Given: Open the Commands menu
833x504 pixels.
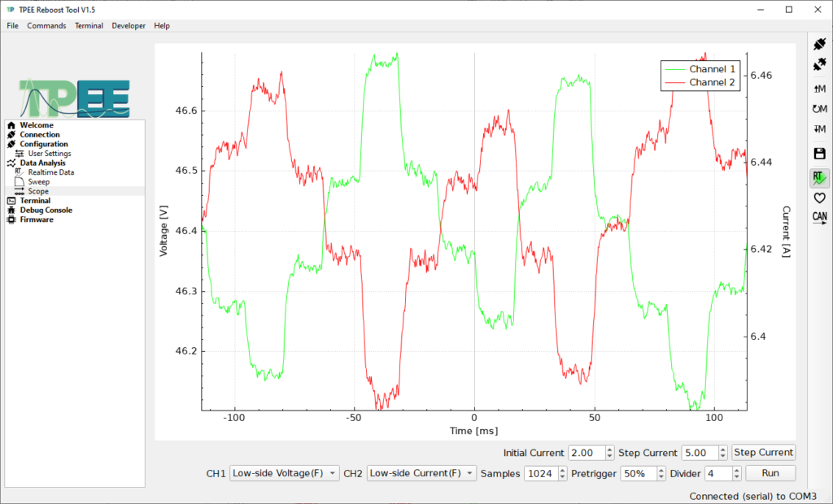Looking at the screenshot, I should [46, 26].
